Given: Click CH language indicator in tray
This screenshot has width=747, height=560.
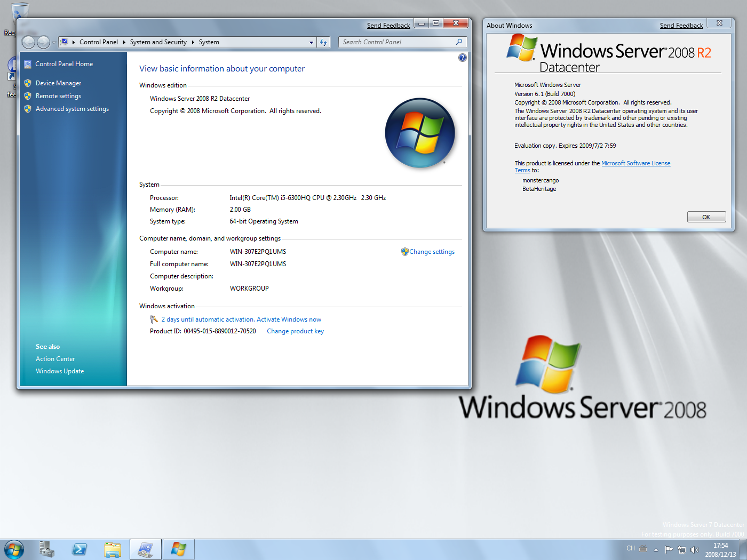Looking at the screenshot, I should tap(631, 548).
